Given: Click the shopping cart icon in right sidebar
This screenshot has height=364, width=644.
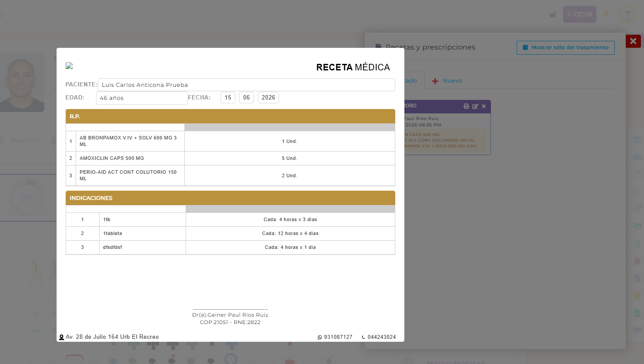Looking at the screenshot, I should point(637,192).
